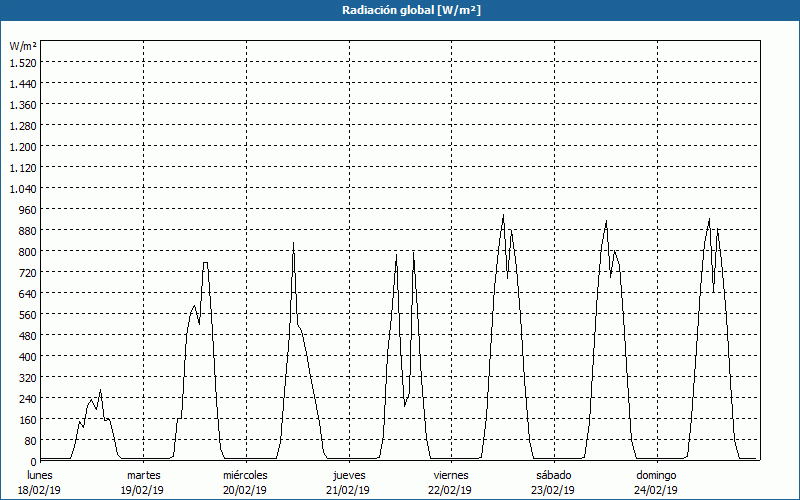The width and height of the screenshot is (800, 500).
Task: Select the 400 y-axis value
Action: click(27, 357)
